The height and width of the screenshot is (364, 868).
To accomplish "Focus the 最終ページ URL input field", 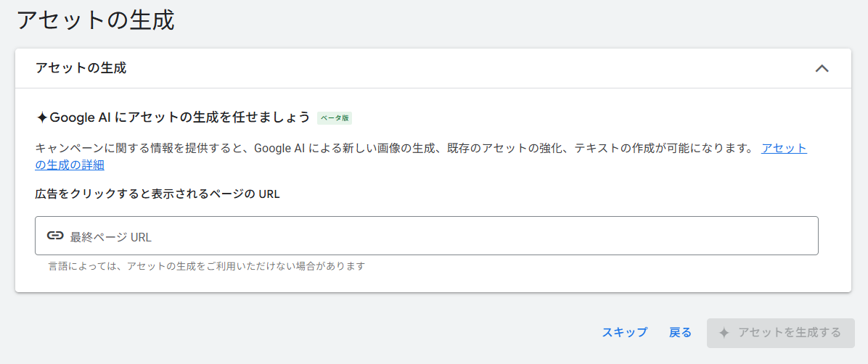I will click(x=435, y=236).
